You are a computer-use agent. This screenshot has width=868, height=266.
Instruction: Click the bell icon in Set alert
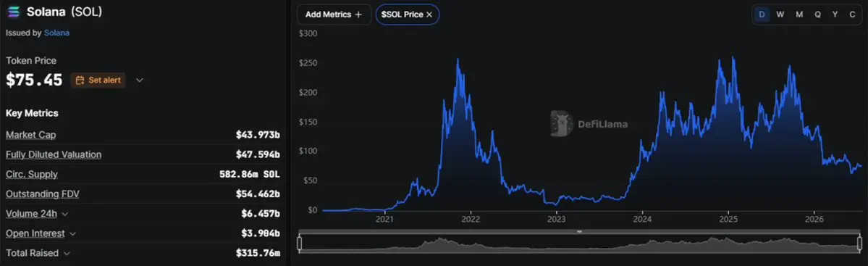80,80
